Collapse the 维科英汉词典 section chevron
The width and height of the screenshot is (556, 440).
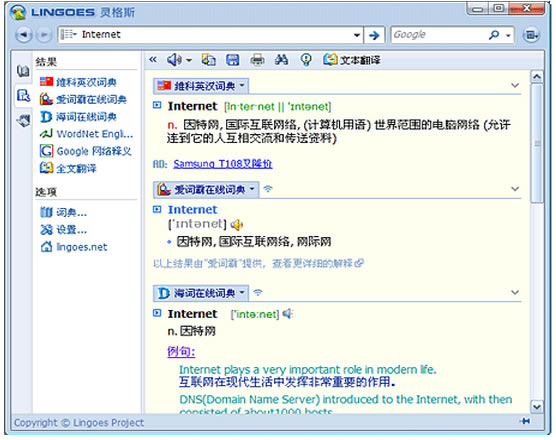click(x=515, y=85)
